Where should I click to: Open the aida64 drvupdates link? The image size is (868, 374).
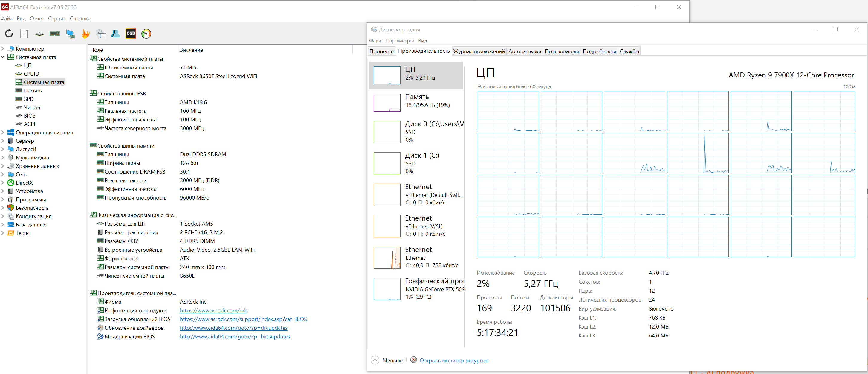point(233,328)
